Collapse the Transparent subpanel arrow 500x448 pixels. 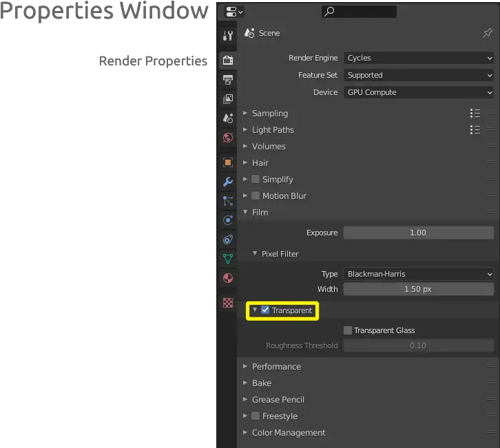pyautogui.click(x=254, y=310)
